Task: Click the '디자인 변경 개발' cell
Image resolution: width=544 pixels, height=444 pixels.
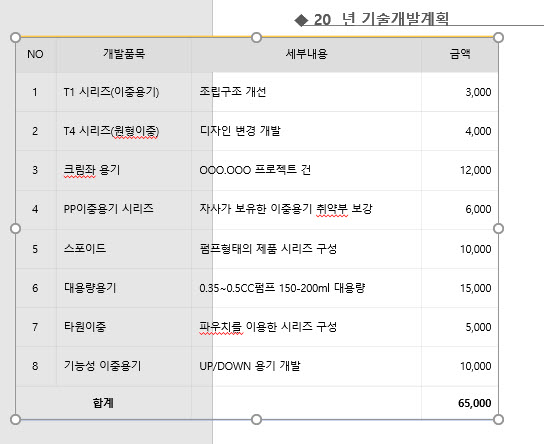Action: click(306, 131)
